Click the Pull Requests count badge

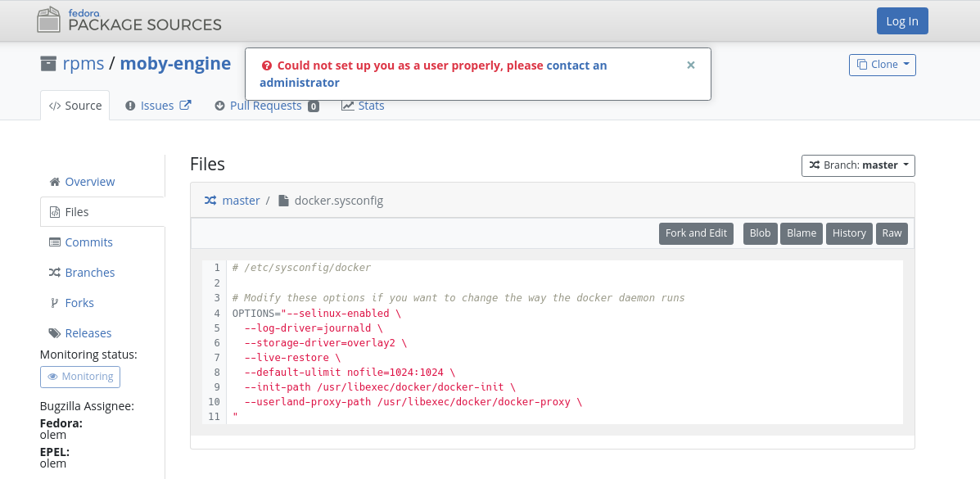(x=313, y=106)
